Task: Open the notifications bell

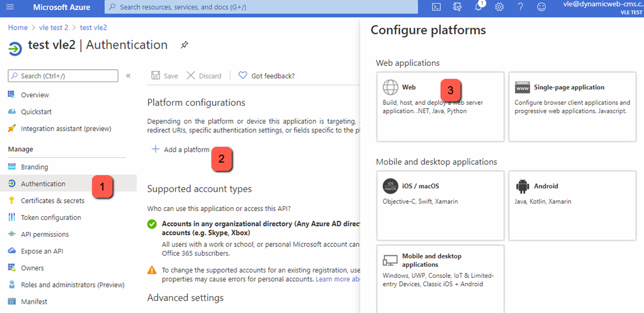Action: [479, 7]
